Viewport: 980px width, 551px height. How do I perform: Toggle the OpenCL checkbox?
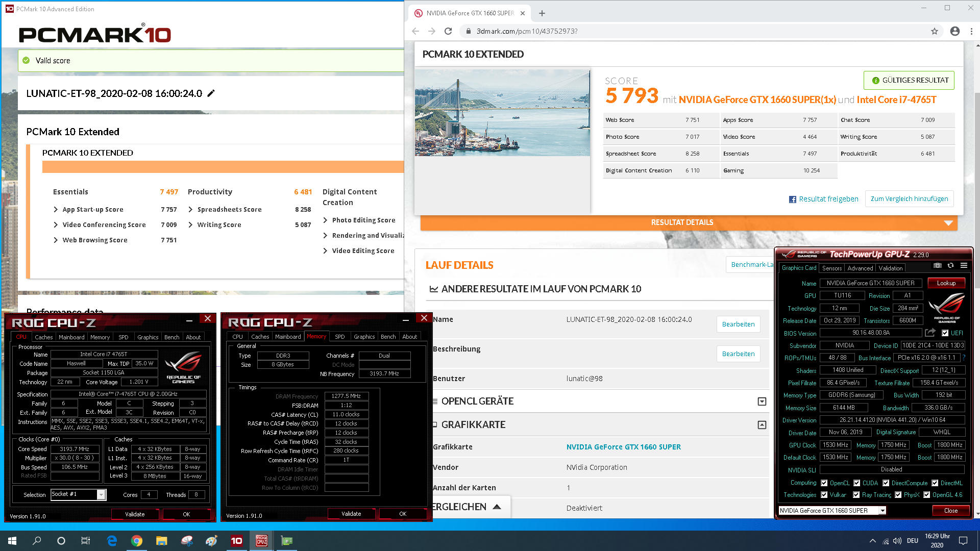[824, 483]
